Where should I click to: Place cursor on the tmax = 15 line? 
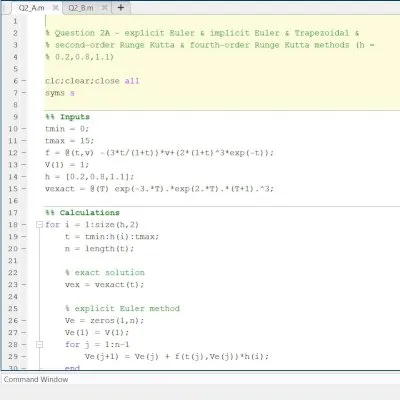pos(70,141)
